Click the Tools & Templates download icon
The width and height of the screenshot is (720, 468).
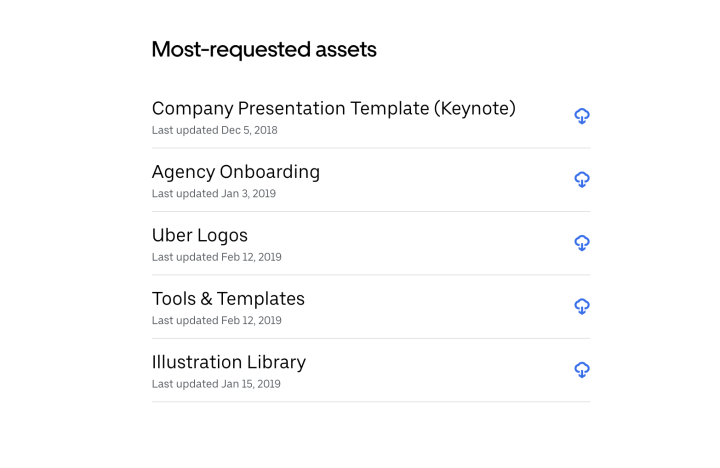582,306
